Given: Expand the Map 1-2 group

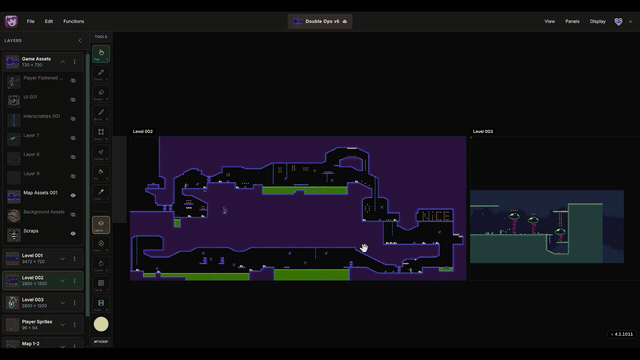Looking at the screenshot, I should pyautogui.click(x=63, y=346).
